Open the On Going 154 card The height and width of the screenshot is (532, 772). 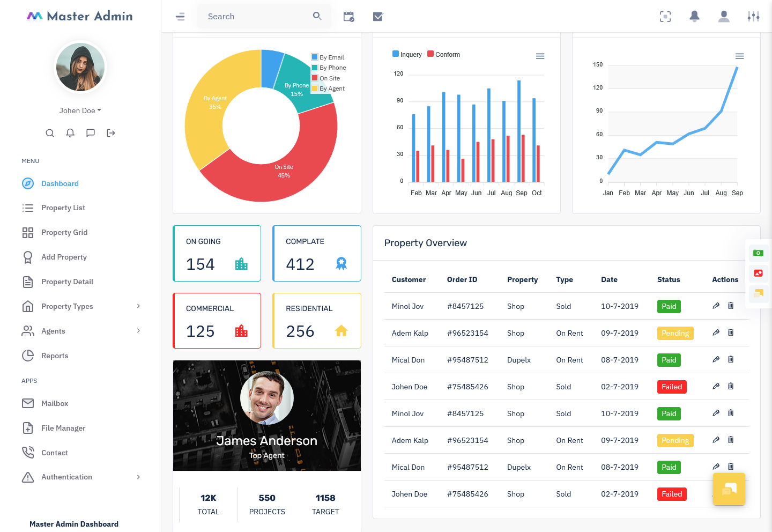pos(217,253)
